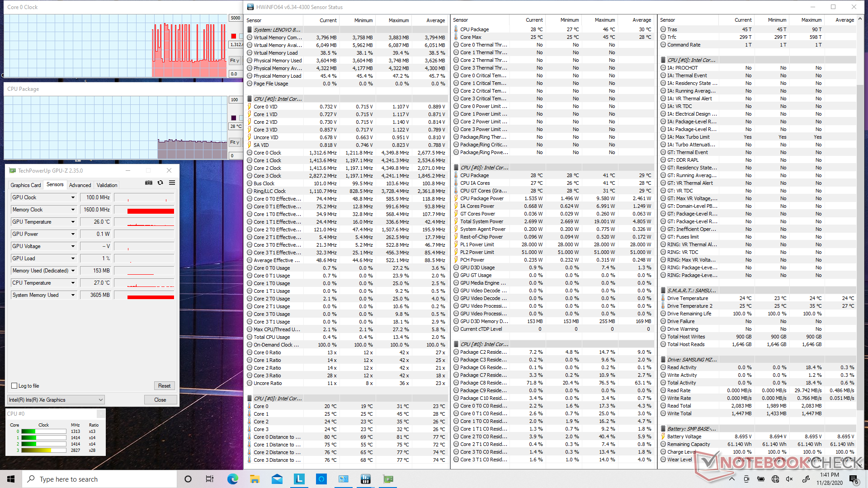
Task: Enable the Log to file checkbox
Action: [x=14, y=386]
